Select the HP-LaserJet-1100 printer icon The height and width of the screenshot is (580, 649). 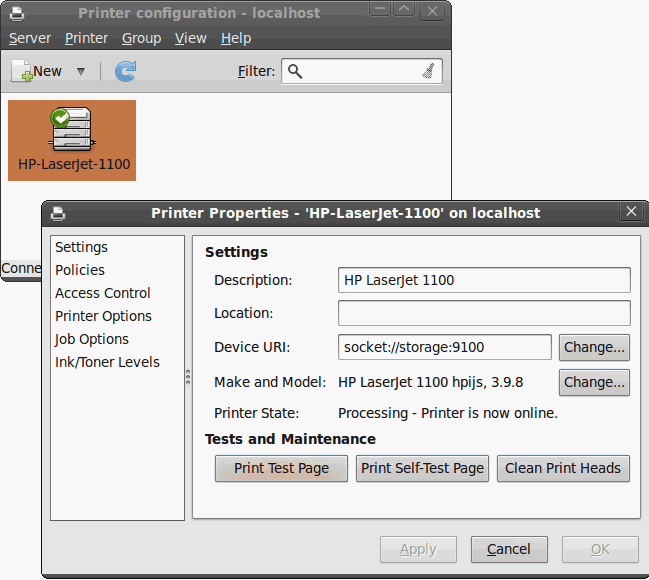click(72, 140)
